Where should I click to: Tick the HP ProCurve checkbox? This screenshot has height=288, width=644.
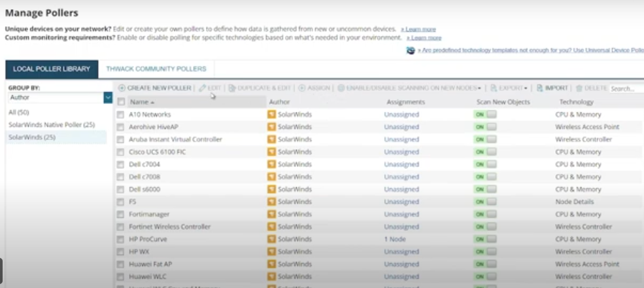point(120,240)
